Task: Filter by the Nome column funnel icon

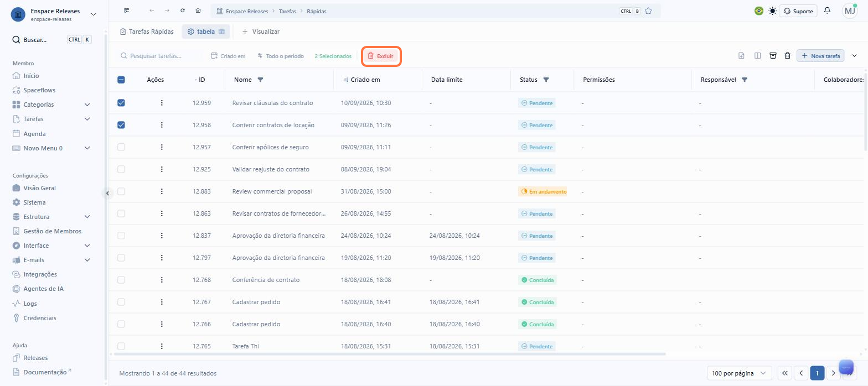Action: (x=260, y=80)
